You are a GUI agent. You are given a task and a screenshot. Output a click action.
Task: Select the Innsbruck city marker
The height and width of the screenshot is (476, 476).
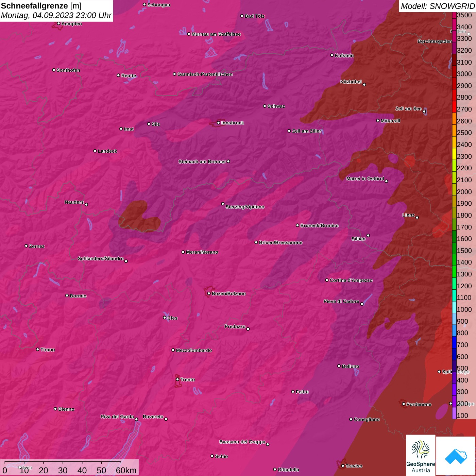(218, 123)
